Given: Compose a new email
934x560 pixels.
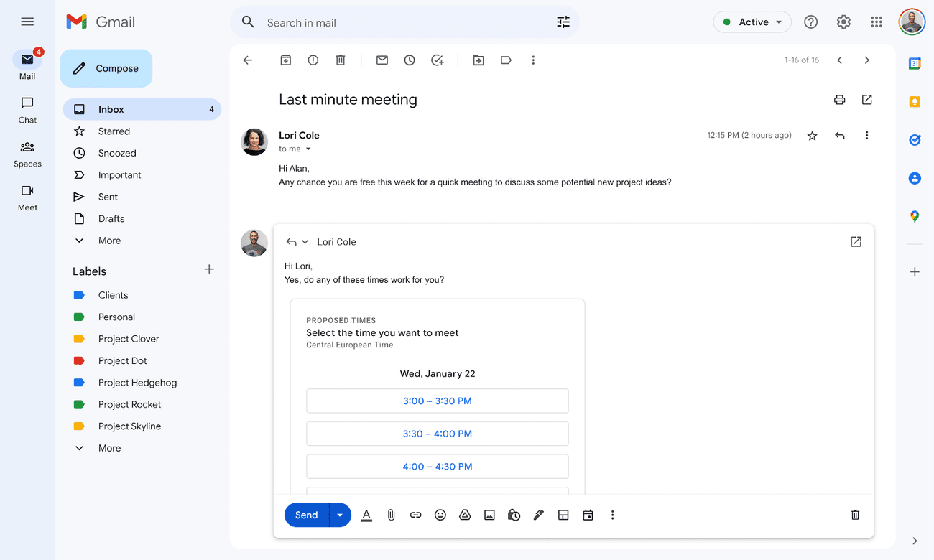Looking at the screenshot, I should click(x=106, y=67).
